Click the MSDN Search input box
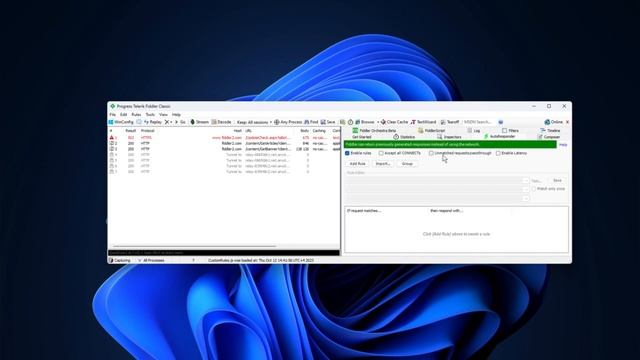 (x=478, y=122)
